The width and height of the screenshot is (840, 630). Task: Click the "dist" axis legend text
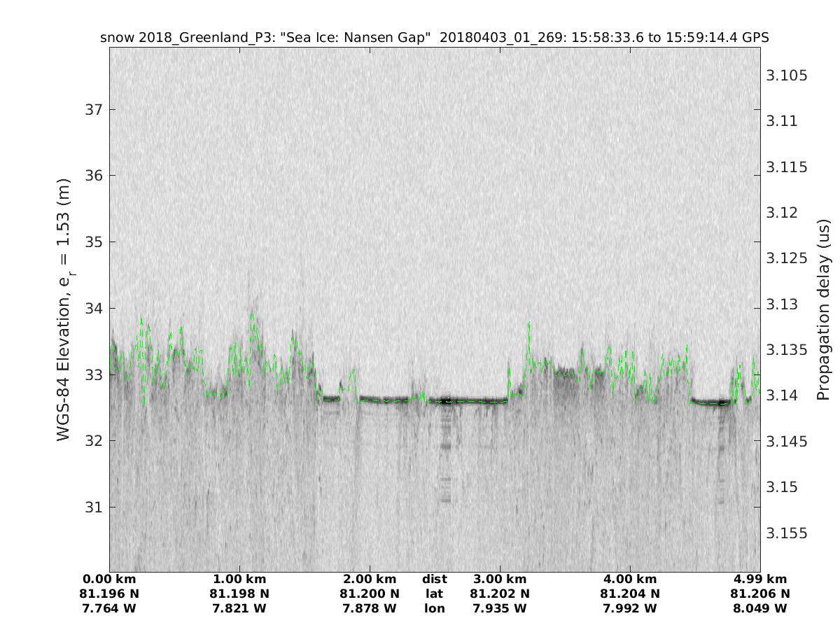[x=435, y=579]
